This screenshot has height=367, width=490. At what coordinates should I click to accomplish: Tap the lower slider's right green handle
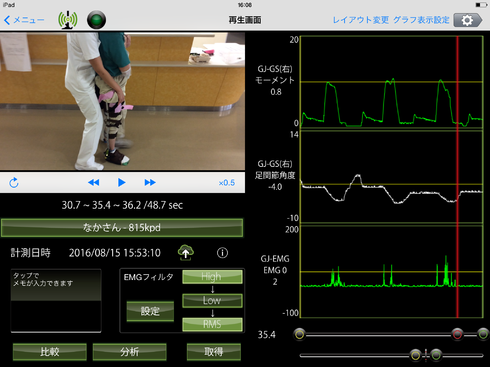[x=436, y=355]
